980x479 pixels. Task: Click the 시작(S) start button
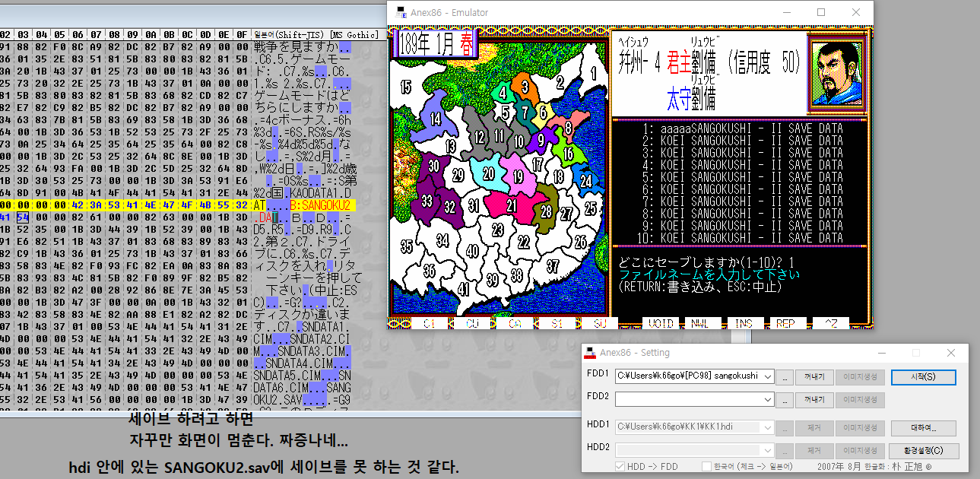pos(923,377)
